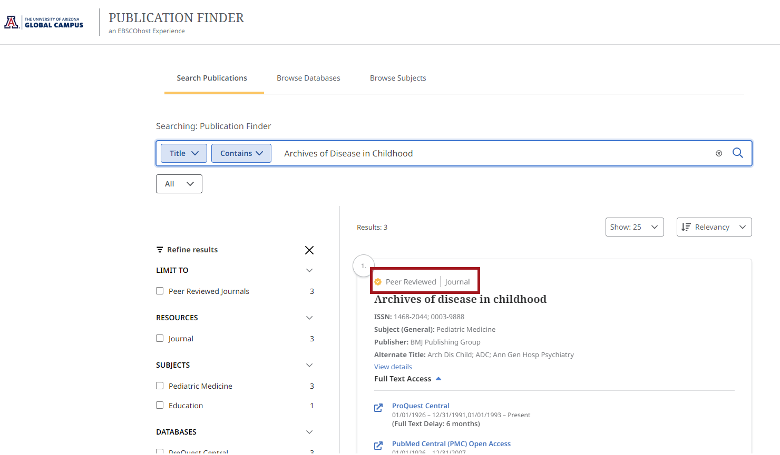Select the Search Publications tab
780x455 pixels.
click(x=212, y=78)
